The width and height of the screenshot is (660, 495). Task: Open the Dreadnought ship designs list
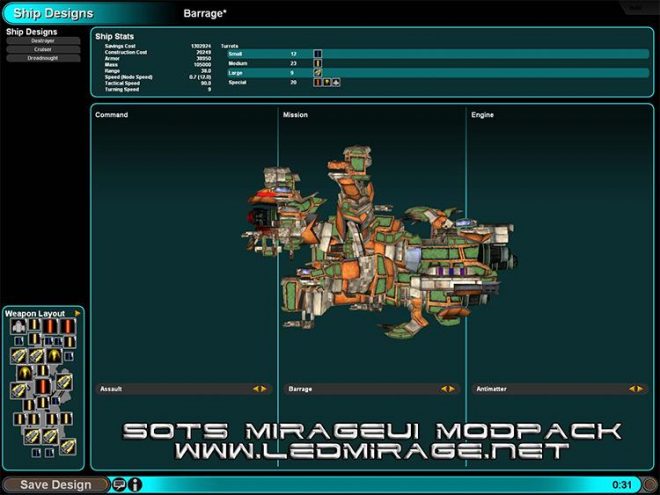pyautogui.click(x=43, y=58)
